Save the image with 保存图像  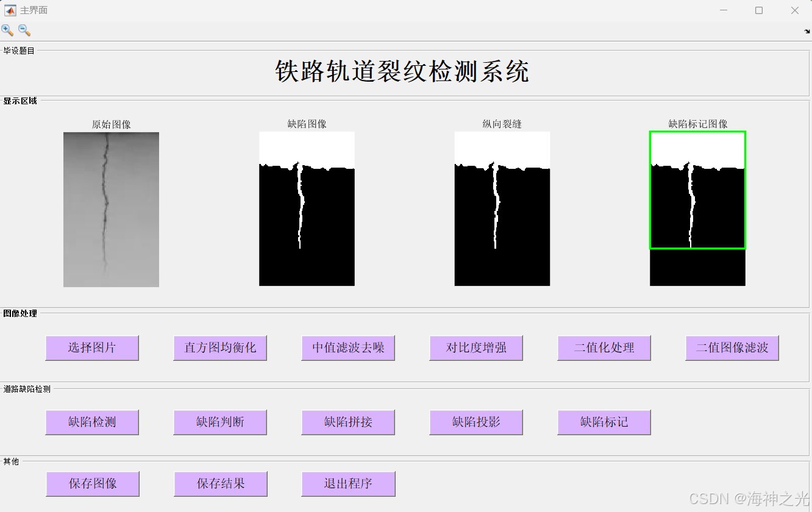(93, 483)
